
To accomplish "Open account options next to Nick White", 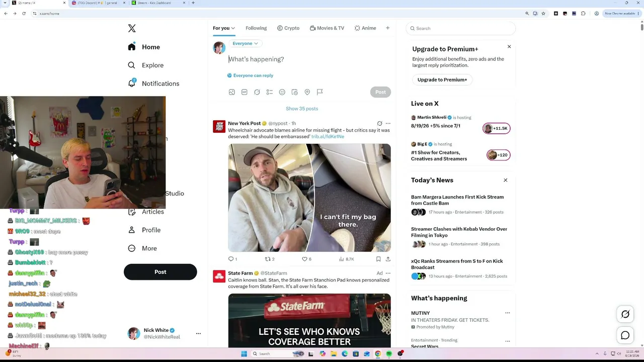I will 198,333.
